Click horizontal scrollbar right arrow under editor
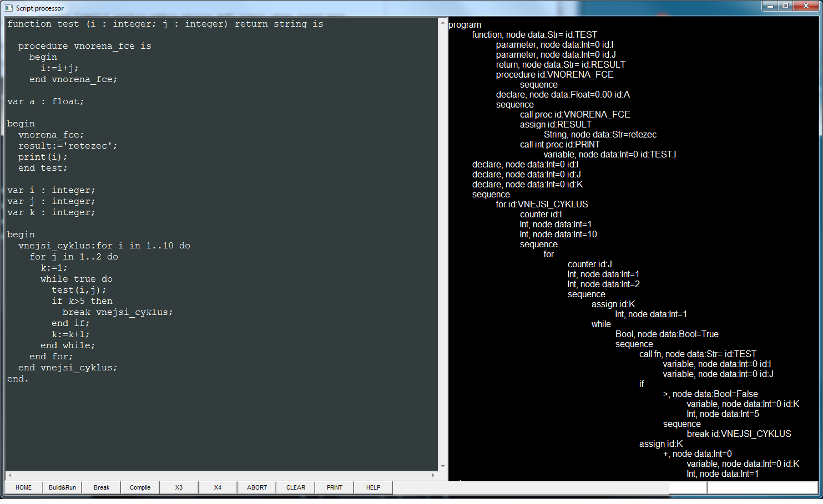Viewport: 823px width, 504px height. point(433,475)
